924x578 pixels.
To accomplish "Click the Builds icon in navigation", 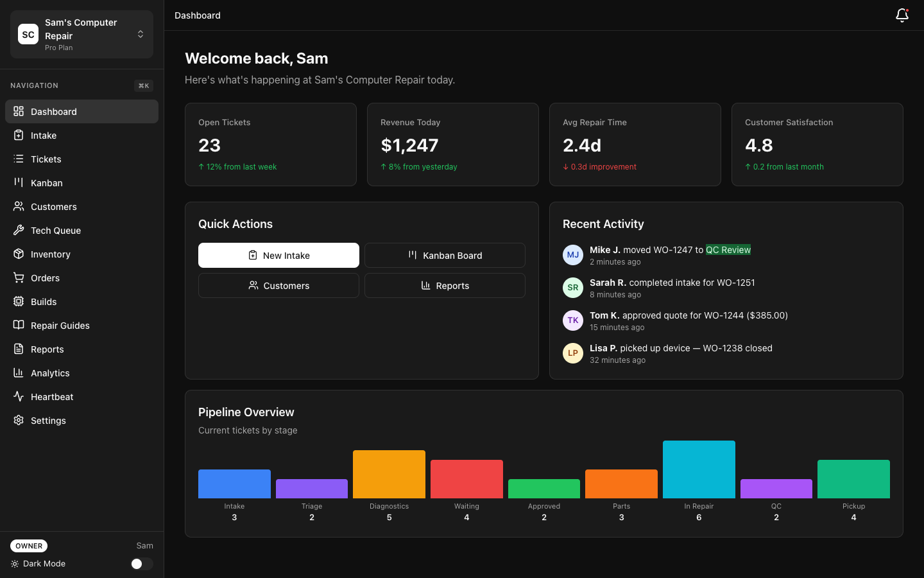I will pyautogui.click(x=19, y=302).
